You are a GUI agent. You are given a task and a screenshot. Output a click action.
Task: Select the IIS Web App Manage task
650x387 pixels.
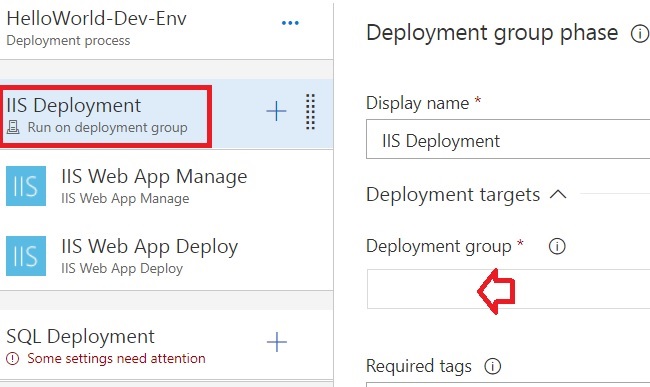coord(166,186)
